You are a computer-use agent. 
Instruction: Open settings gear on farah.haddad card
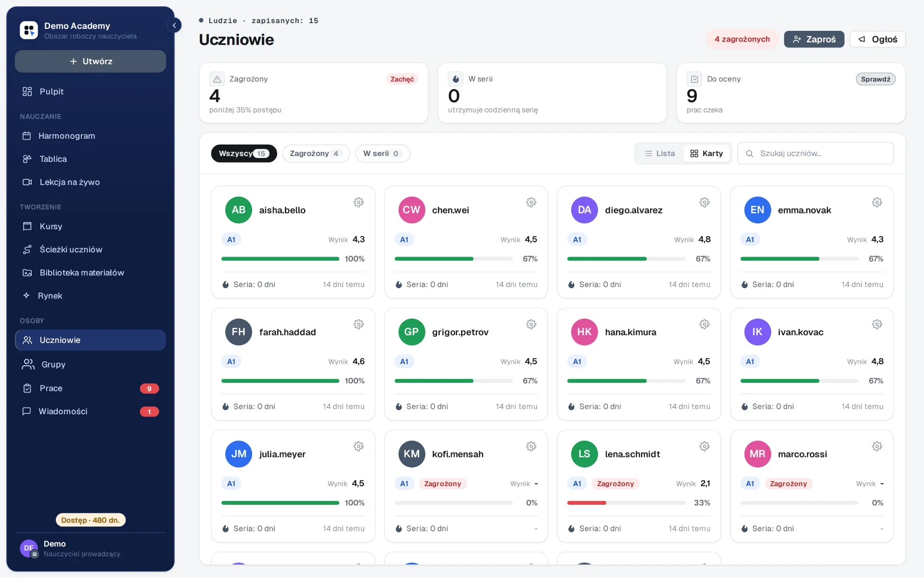pyautogui.click(x=359, y=324)
